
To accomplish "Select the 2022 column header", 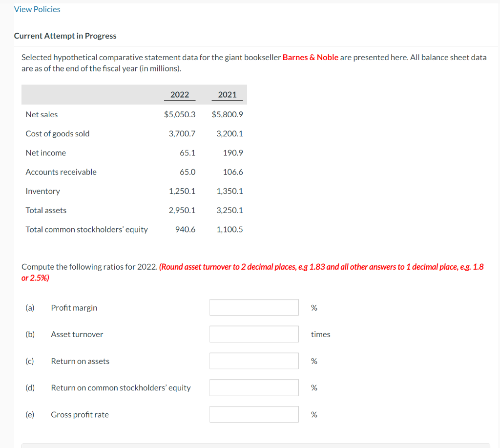I will [x=180, y=94].
